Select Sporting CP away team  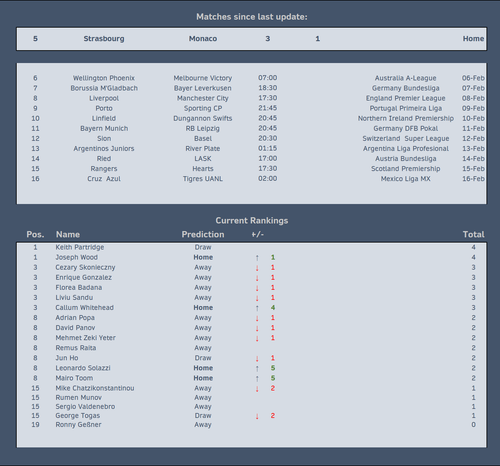point(203,108)
